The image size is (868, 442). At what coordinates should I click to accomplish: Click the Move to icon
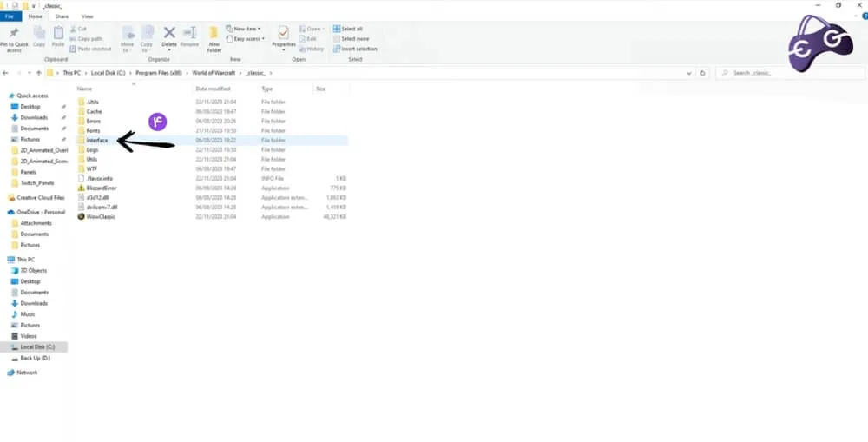pos(128,33)
